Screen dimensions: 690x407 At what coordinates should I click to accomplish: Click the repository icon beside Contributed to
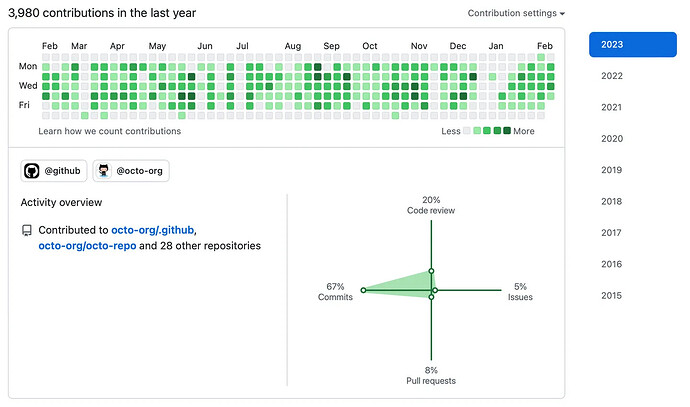click(27, 231)
